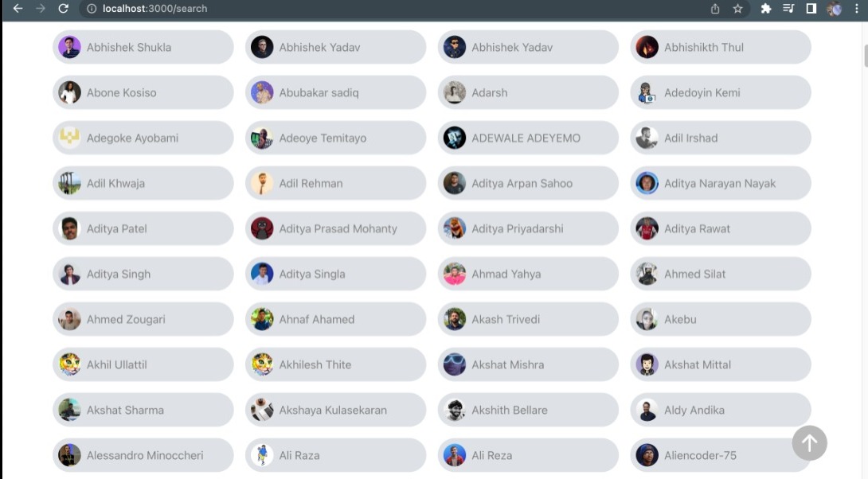Click the browser extensions puzzle icon

click(765, 10)
